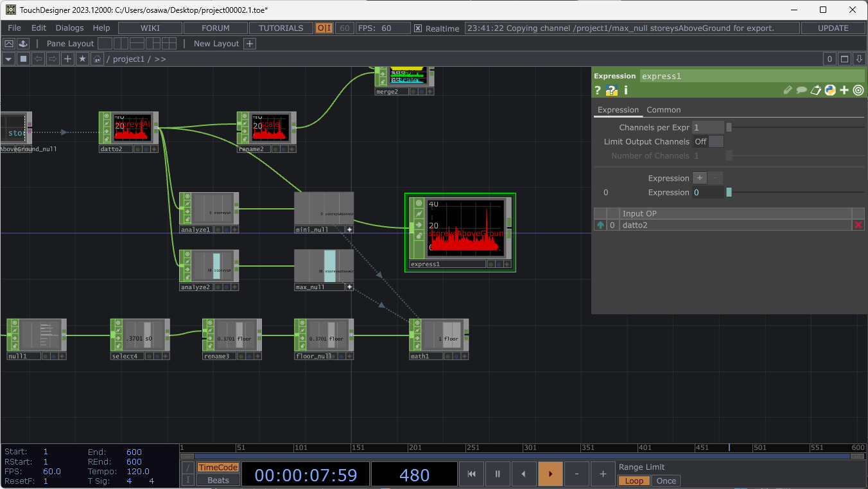Screen dimensions: 868x489
Task: Open operator help question mark icon
Action: [598, 91]
